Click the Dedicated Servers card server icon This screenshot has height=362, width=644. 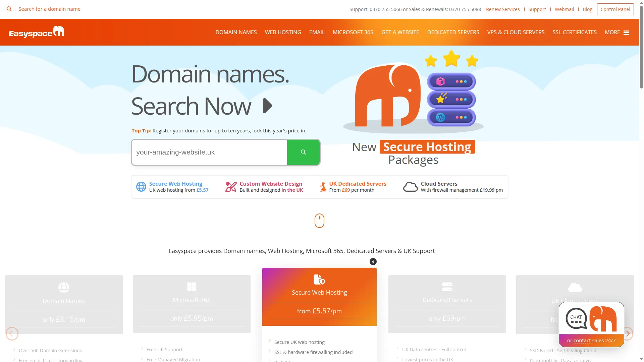tap(447, 287)
